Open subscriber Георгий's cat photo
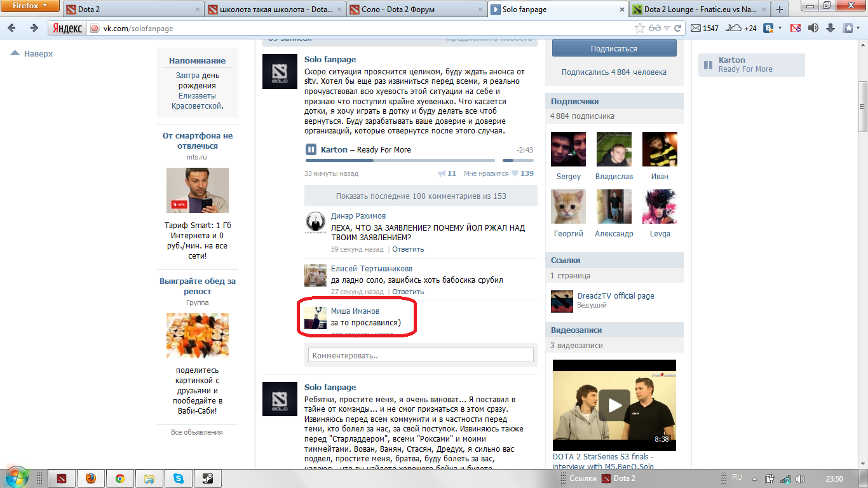Image resolution: width=868 pixels, height=488 pixels. [x=568, y=207]
